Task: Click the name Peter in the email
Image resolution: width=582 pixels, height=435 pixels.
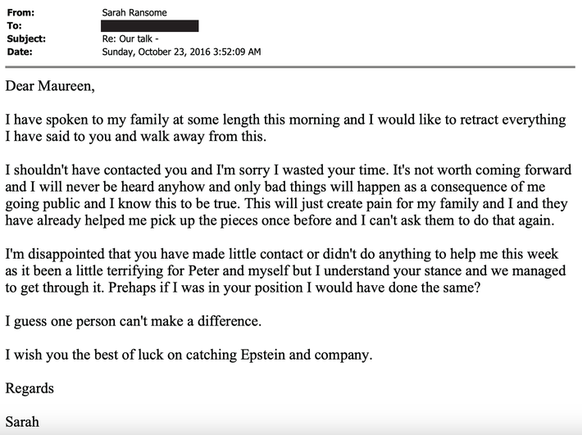Action: click(x=204, y=271)
